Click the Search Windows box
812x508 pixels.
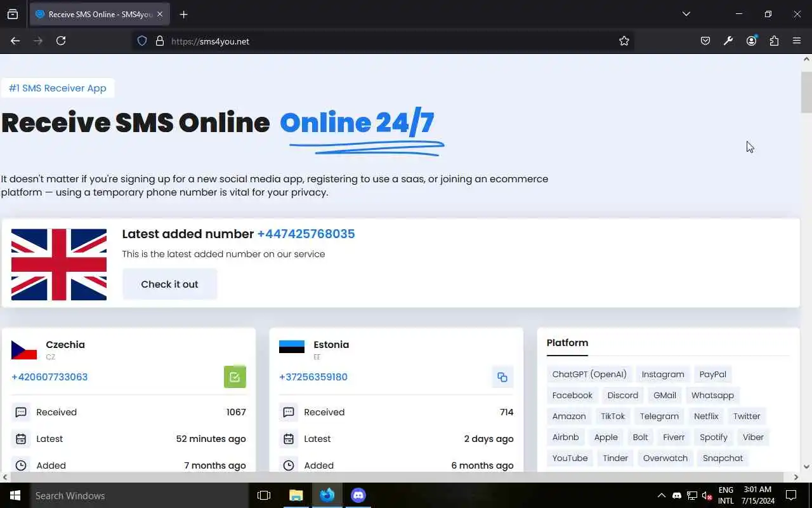click(140, 495)
